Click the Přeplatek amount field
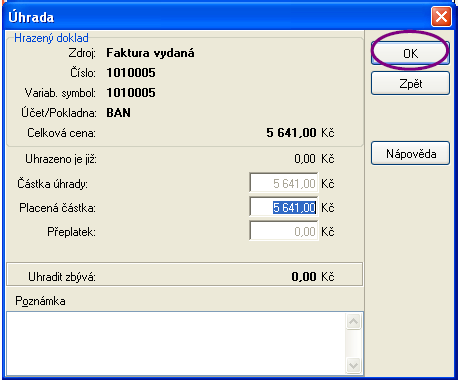 click(284, 231)
